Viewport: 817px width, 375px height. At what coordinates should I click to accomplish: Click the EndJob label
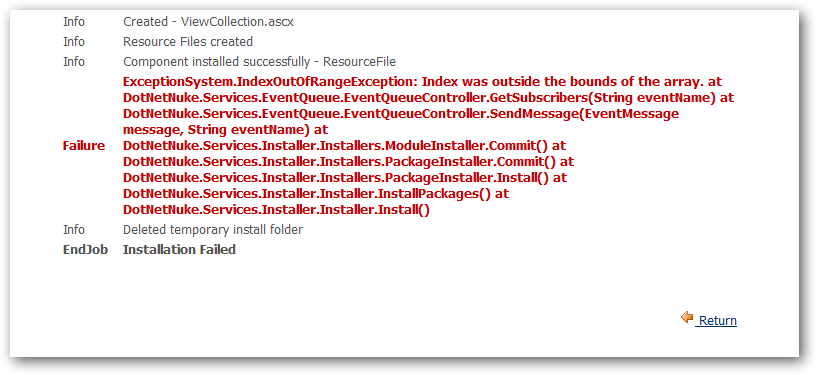pyautogui.click(x=85, y=249)
